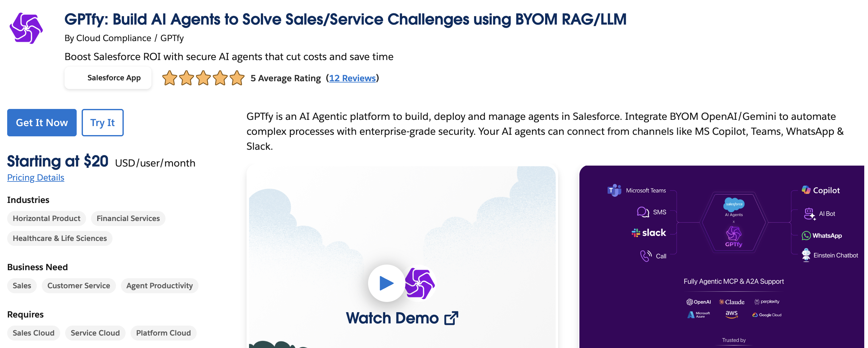Click the GPTfy logo beside play button
The height and width of the screenshot is (348, 868).
point(419,283)
